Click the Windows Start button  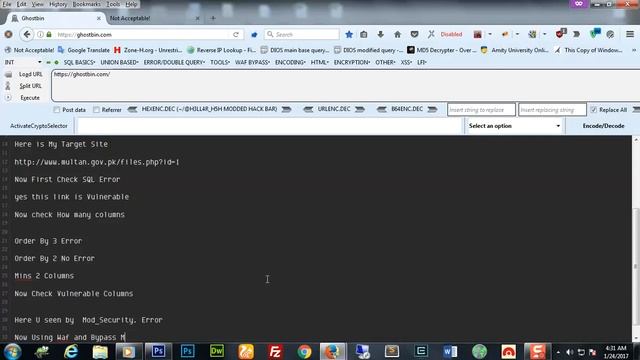(12, 351)
